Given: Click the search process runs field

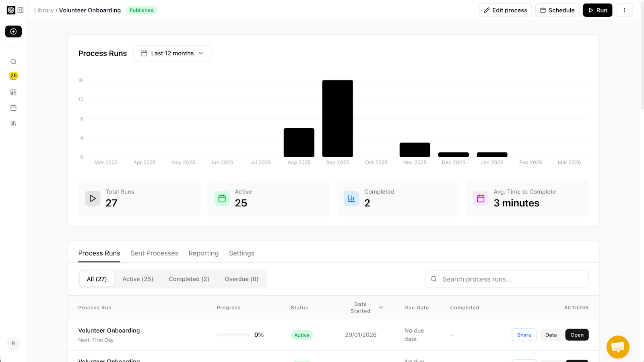Looking at the screenshot, I should [507, 279].
